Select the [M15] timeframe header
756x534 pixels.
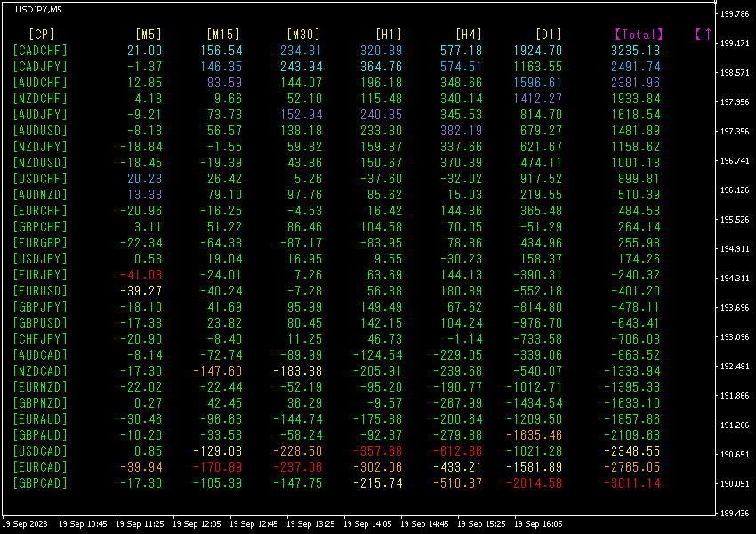[x=223, y=35]
